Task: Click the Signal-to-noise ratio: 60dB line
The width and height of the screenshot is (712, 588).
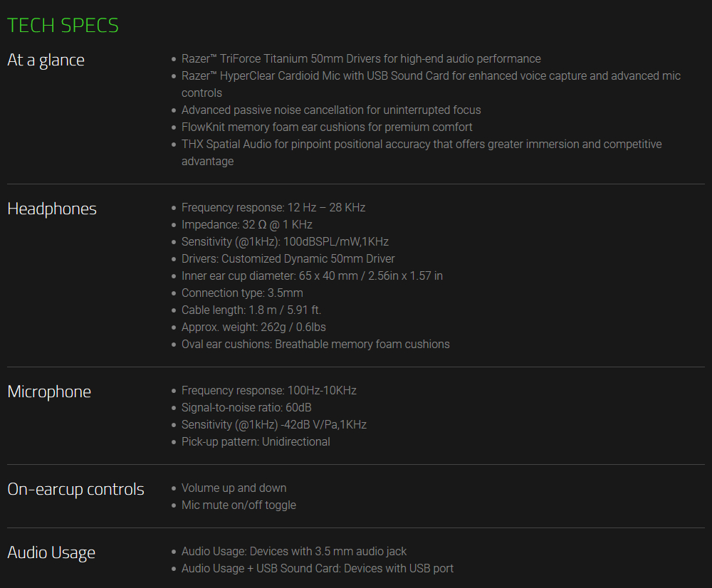Action: click(x=246, y=408)
